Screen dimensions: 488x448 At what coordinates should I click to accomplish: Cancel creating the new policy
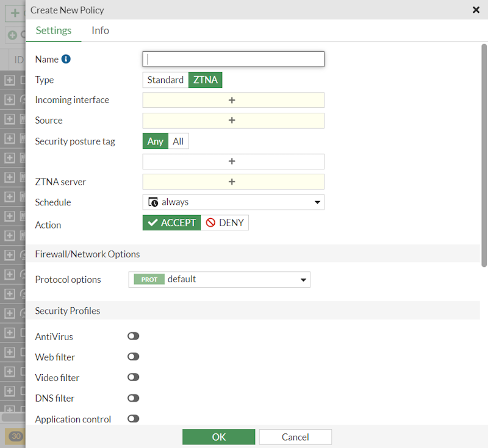295,436
